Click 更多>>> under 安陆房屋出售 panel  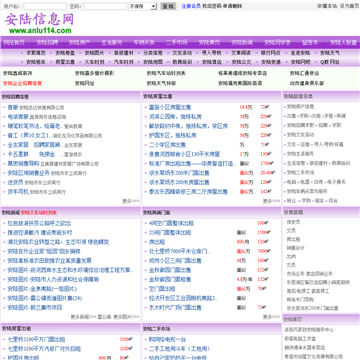pyautogui.click(x=271, y=201)
